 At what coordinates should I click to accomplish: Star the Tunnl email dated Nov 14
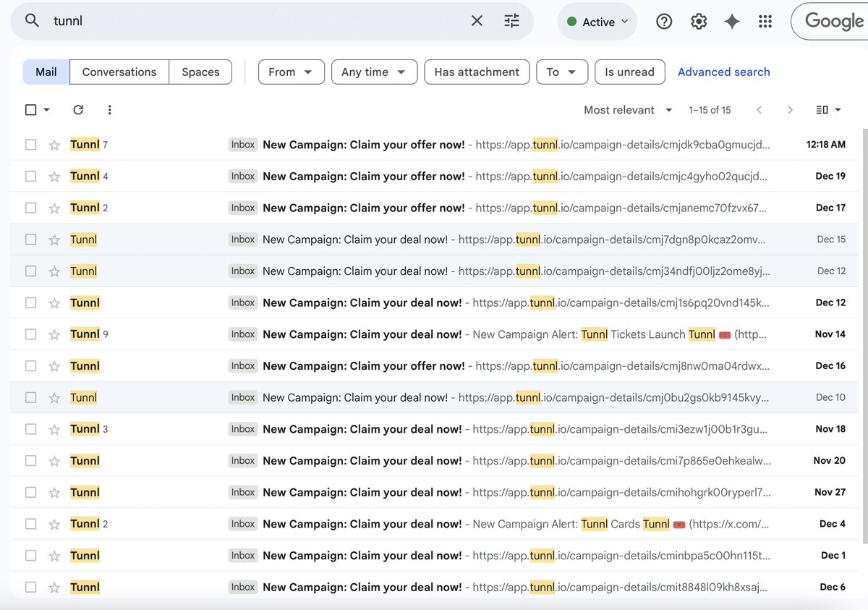54,334
